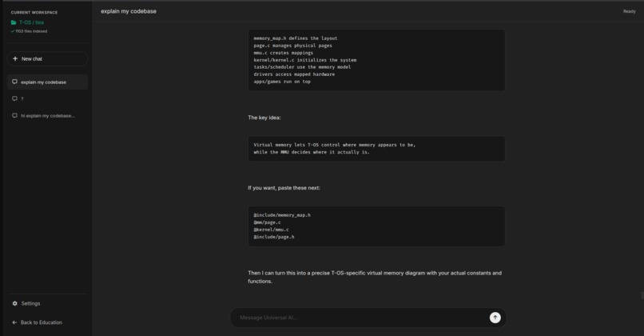Click '@mm/page.c' line
Screen dimensions: 644x336
tap(267, 222)
